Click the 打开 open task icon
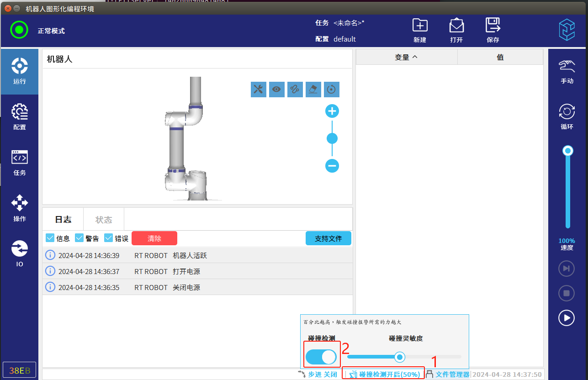The height and width of the screenshot is (380, 588). click(456, 30)
